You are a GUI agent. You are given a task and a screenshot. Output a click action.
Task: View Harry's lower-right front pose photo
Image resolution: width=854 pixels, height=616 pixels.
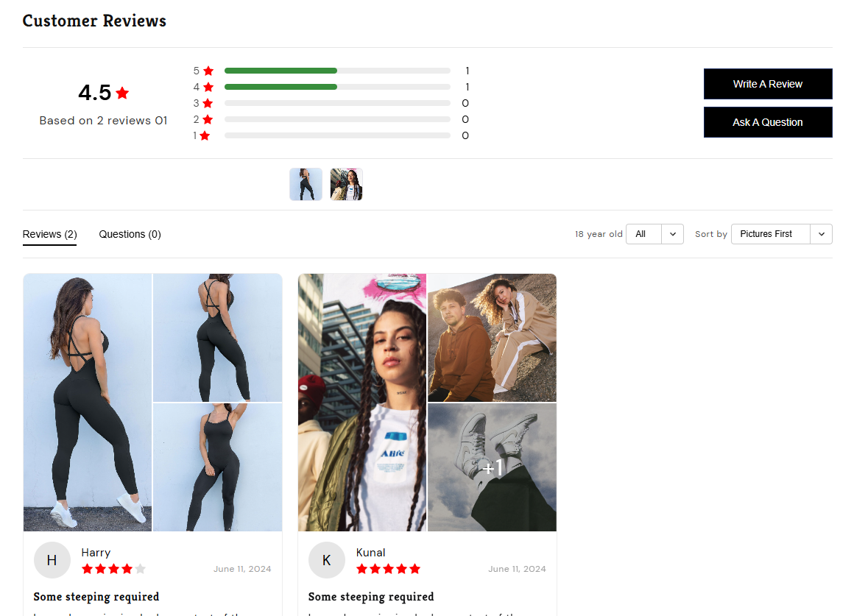pos(218,467)
